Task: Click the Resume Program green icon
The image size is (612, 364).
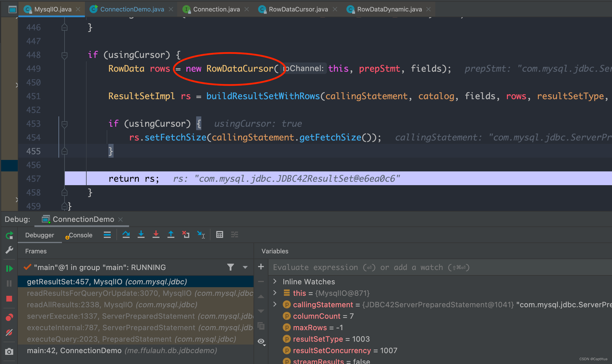Action: pyautogui.click(x=9, y=269)
